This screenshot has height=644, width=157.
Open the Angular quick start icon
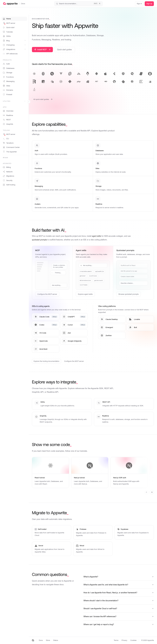click(123, 74)
